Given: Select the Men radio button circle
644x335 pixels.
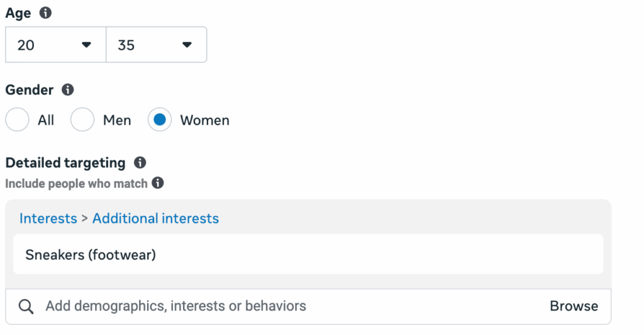Looking at the screenshot, I should point(82,120).
